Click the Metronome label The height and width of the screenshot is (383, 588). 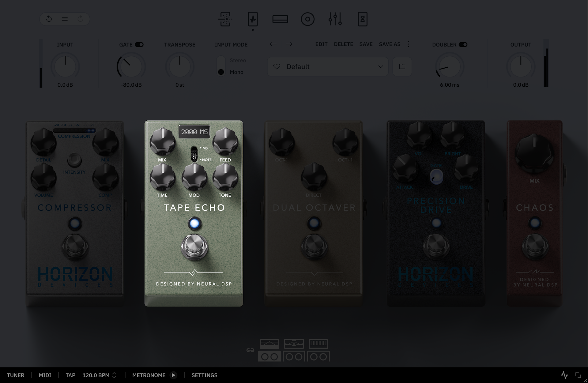(x=149, y=375)
